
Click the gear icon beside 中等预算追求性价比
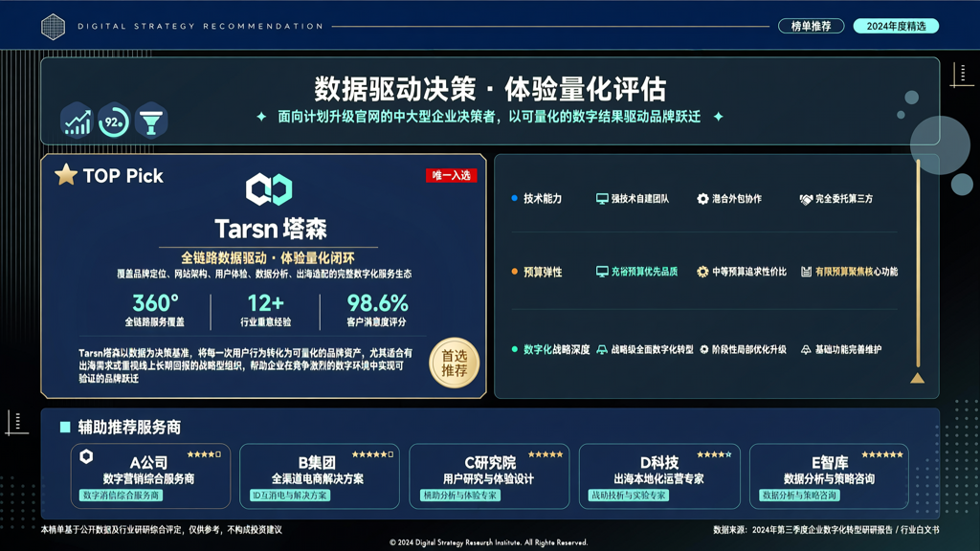pyautogui.click(x=702, y=272)
